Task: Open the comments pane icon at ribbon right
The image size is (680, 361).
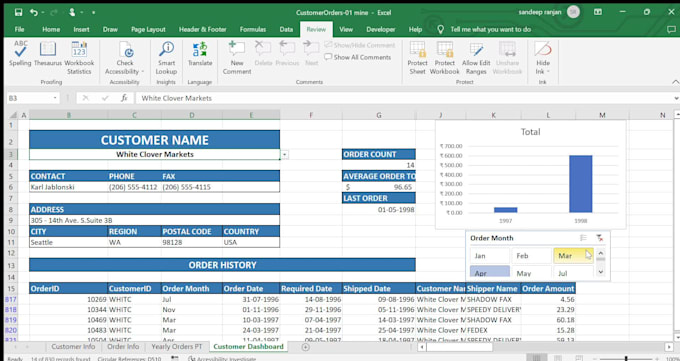Action: [671, 30]
